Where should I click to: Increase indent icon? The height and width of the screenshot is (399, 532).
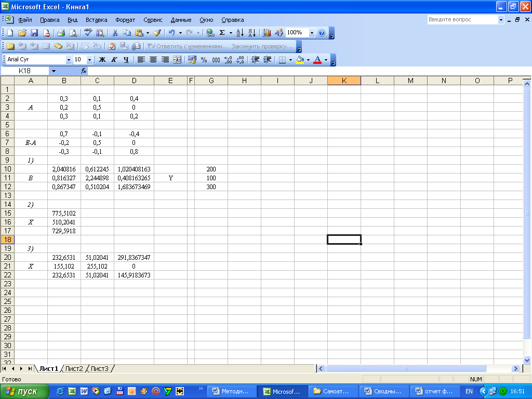point(268,60)
